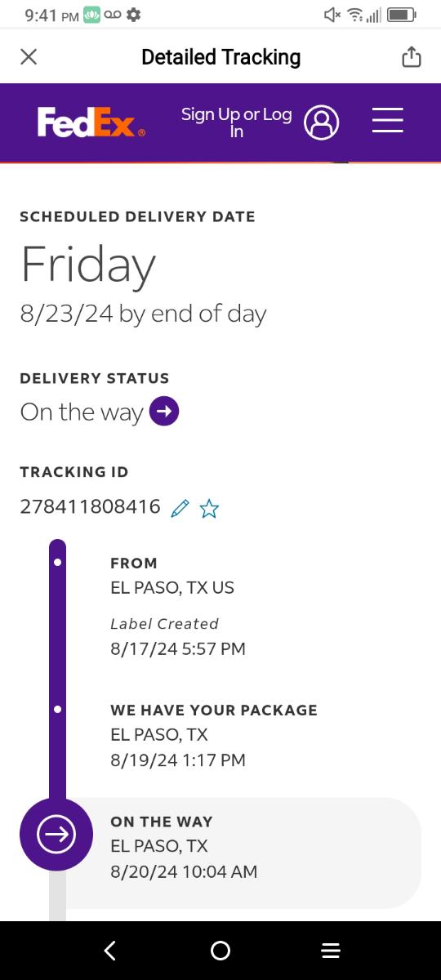Open the FedEx logo home link
Screen dimensions: 441x980
tap(91, 122)
